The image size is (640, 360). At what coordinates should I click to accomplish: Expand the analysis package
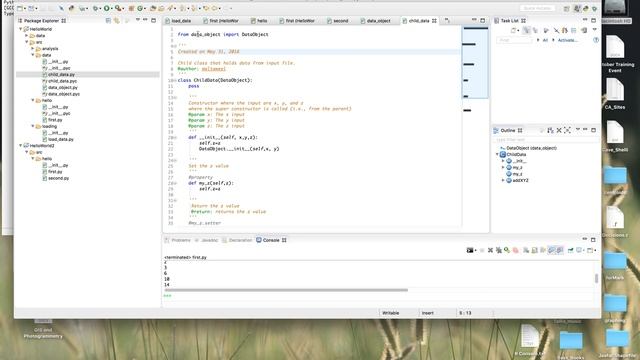tap(33, 49)
